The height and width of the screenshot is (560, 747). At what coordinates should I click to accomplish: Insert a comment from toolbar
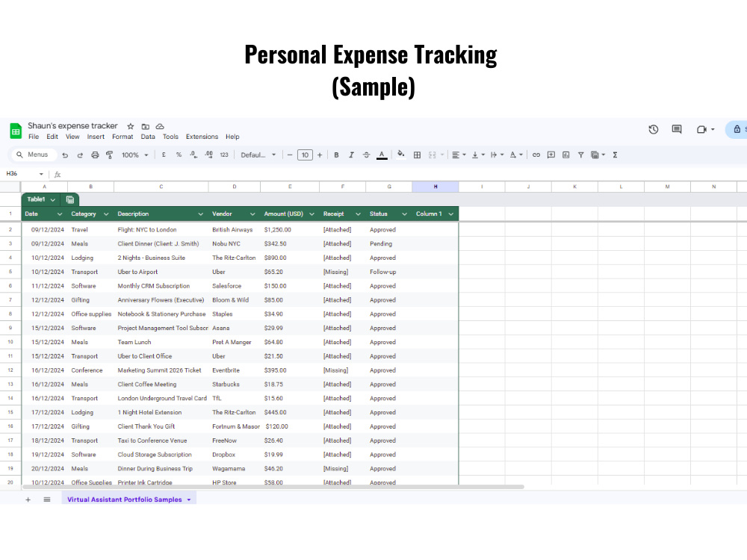click(551, 155)
